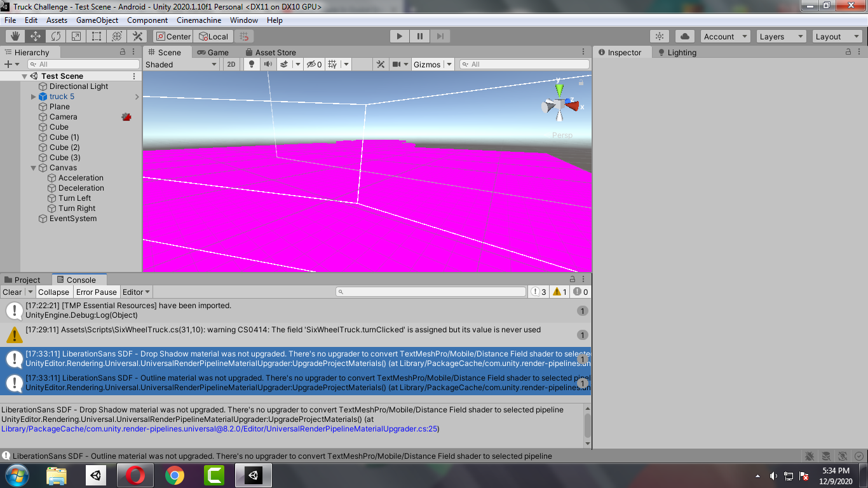The image size is (868, 488).
Task: Enable Collapse in the Console
Action: click(54, 292)
